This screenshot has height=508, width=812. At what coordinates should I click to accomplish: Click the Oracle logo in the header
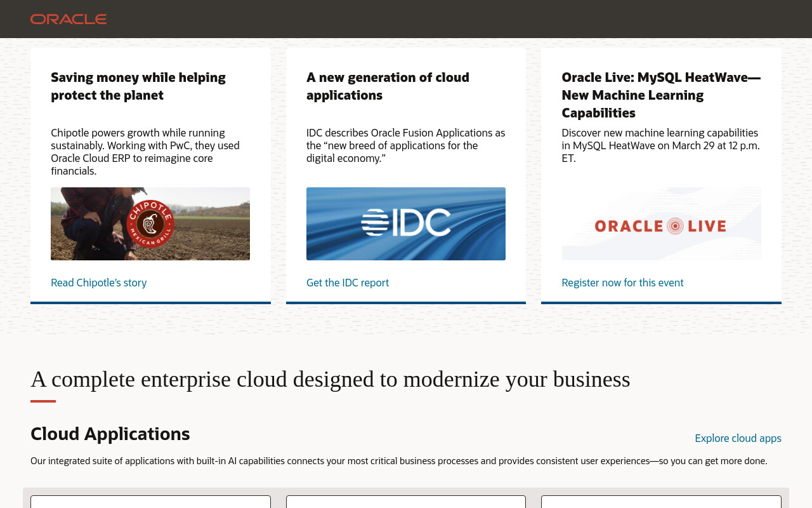[69, 19]
